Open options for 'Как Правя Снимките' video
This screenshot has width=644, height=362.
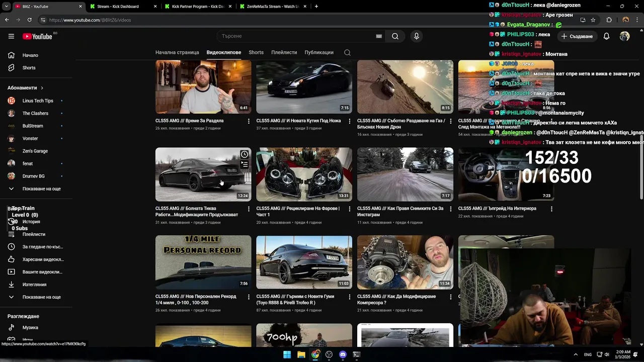click(450, 209)
